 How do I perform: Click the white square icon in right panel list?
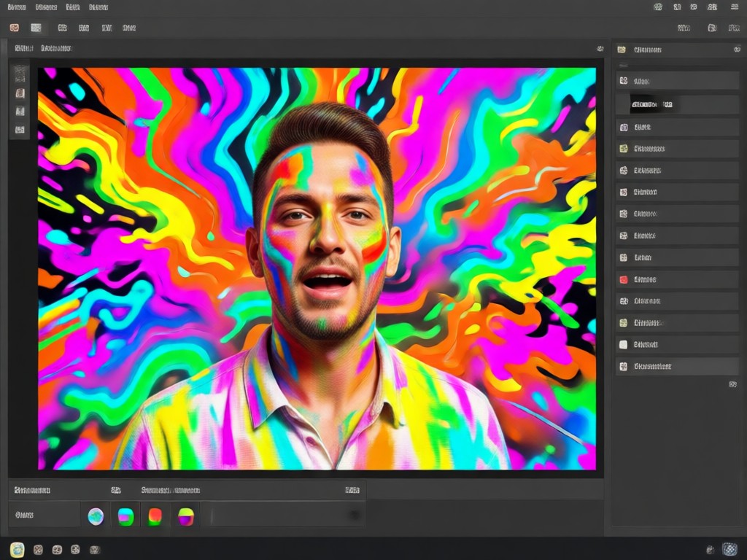623,344
